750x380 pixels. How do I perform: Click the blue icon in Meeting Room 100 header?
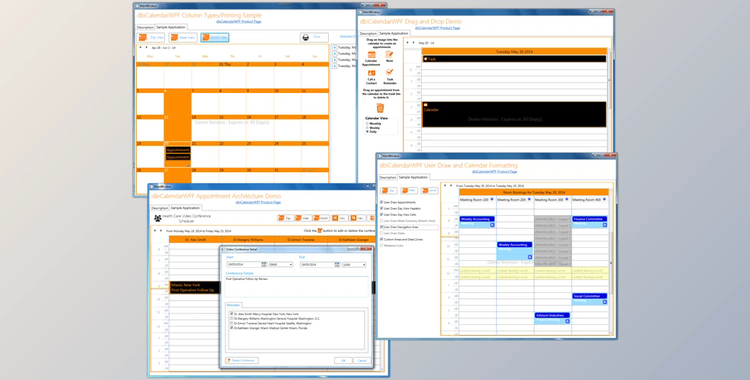coord(492,199)
